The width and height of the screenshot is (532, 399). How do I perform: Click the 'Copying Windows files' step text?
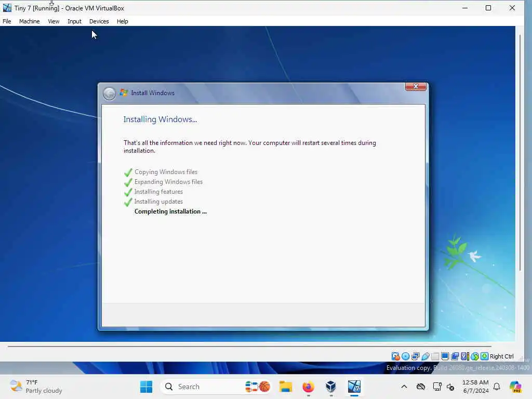pos(166,172)
